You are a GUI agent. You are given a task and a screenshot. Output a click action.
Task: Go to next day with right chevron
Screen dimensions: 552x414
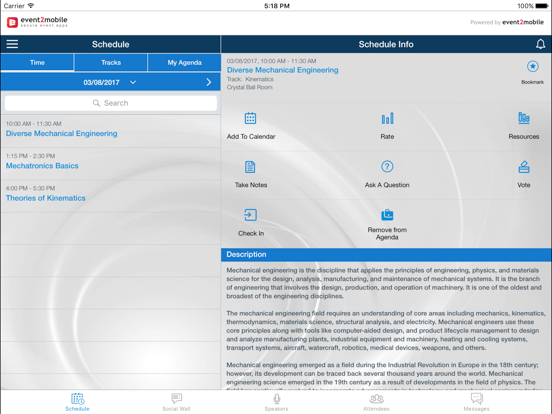click(208, 82)
